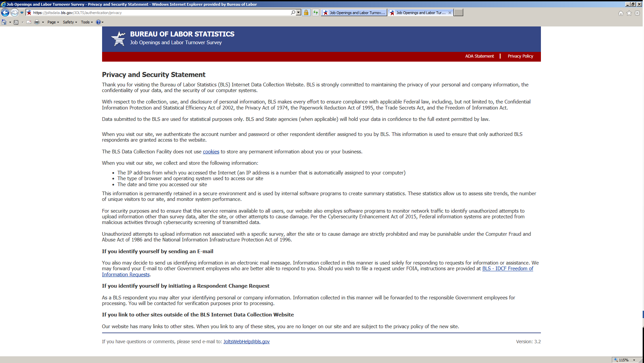Click the cookies hyperlink
This screenshot has width=644, height=363.
pos(211,152)
